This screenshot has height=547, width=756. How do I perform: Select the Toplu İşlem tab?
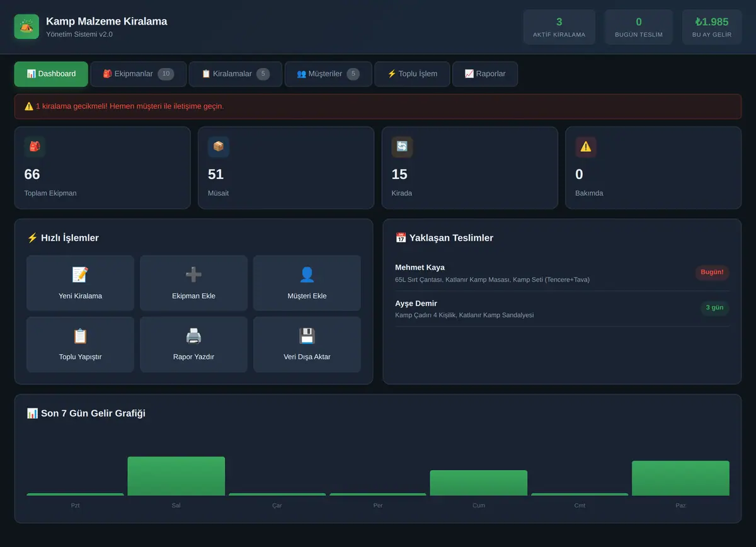click(x=412, y=74)
